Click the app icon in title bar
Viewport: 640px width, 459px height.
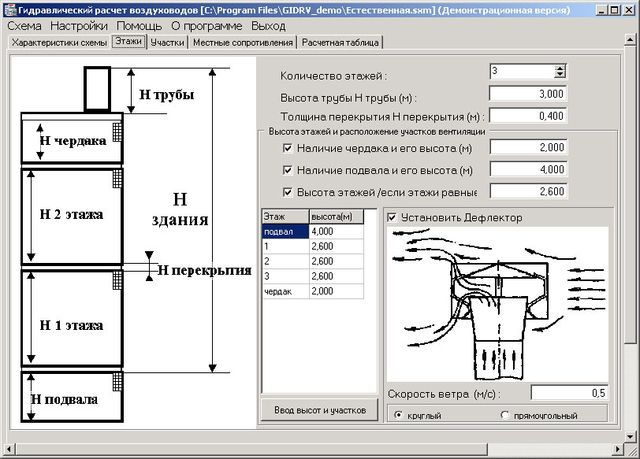coord(9,8)
